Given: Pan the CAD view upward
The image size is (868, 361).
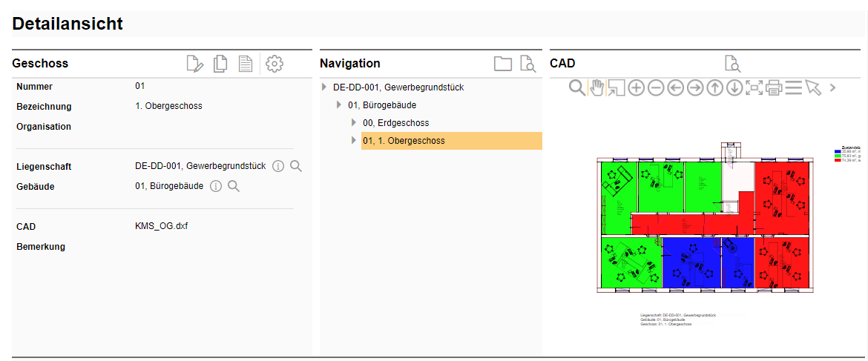Looking at the screenshot, I should (714, 87).
